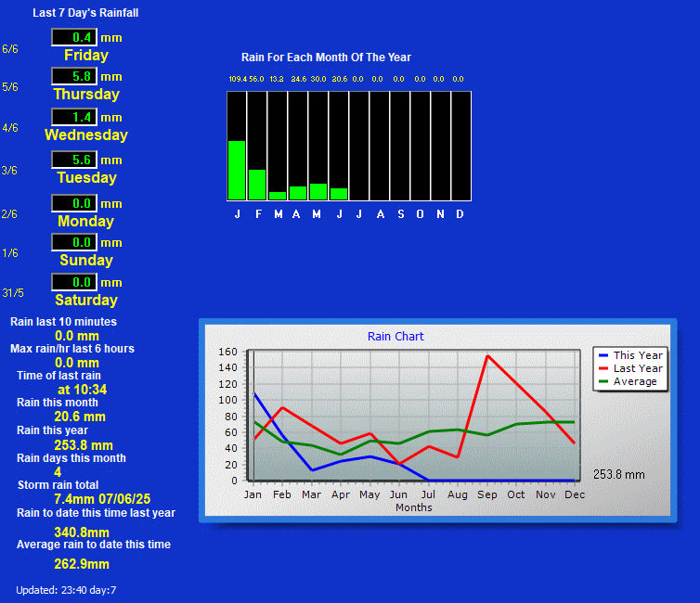Click the date label 1/6
Viewport: 700px width, 603px height.
(x=10, y=253)
